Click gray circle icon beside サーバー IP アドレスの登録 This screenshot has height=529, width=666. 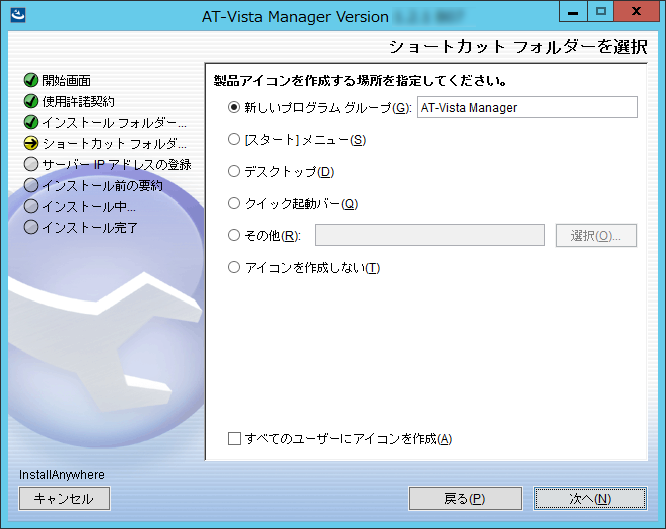click(x=31, y=164)
